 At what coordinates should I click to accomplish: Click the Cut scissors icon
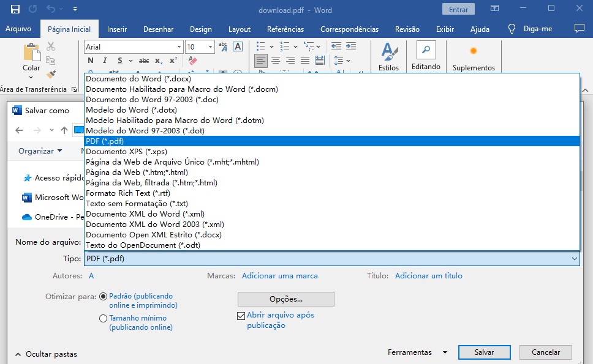click(x=51, y=46)
